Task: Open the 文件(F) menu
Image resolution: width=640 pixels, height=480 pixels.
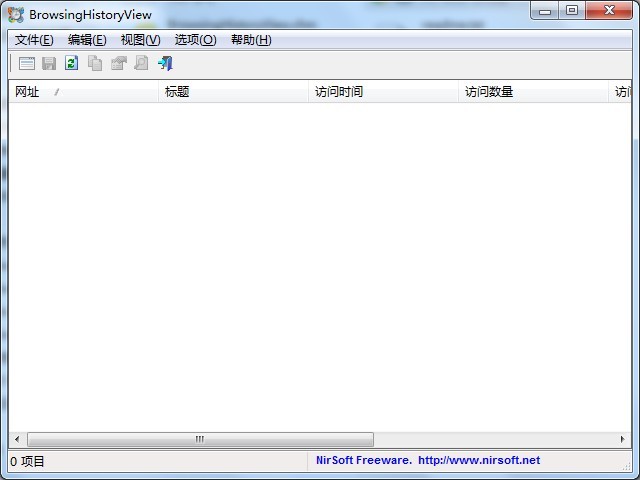Action: tap(34, 40)
